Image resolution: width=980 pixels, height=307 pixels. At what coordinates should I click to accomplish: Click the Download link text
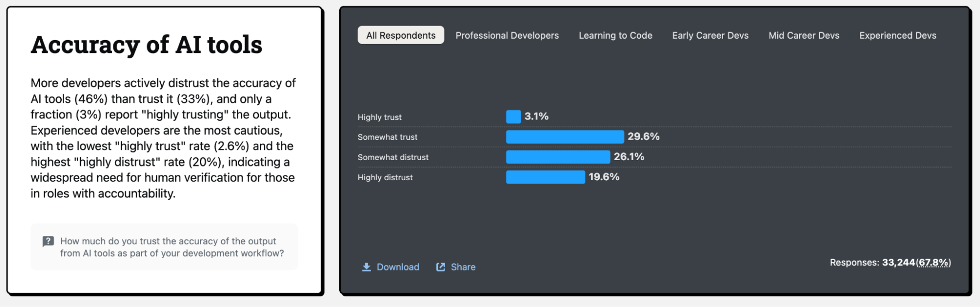pos(398,267)
